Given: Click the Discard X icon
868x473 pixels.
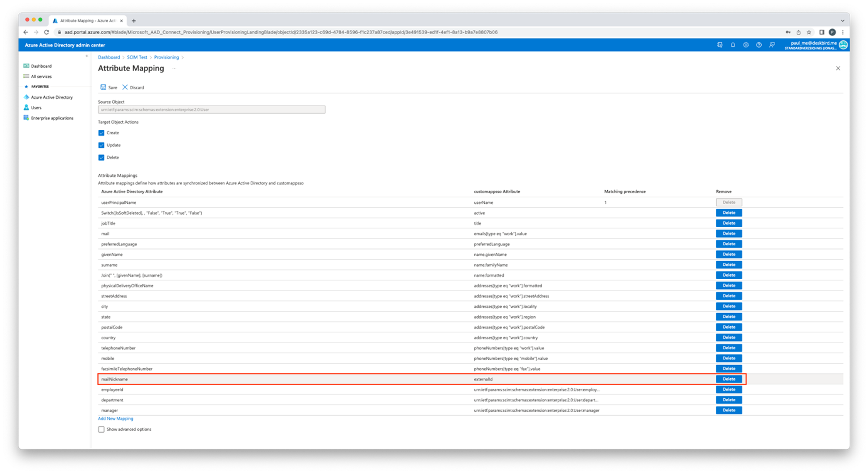Looking at the screenshot, I should [125, 87].
